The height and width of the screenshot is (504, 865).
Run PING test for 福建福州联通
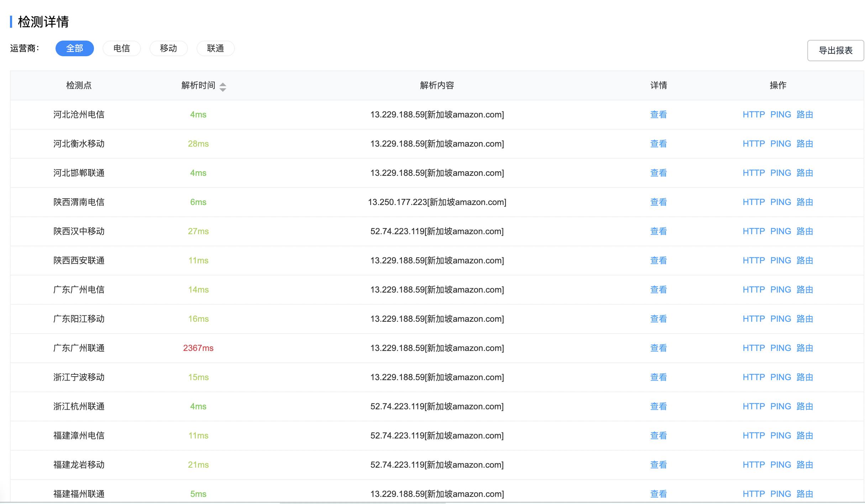click(781, 494)
